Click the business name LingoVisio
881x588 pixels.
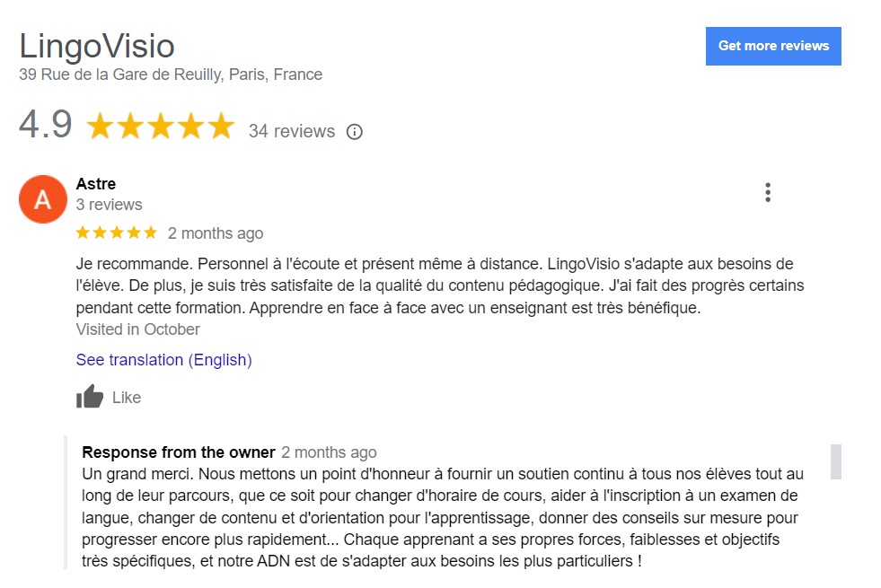click(96, 45)
